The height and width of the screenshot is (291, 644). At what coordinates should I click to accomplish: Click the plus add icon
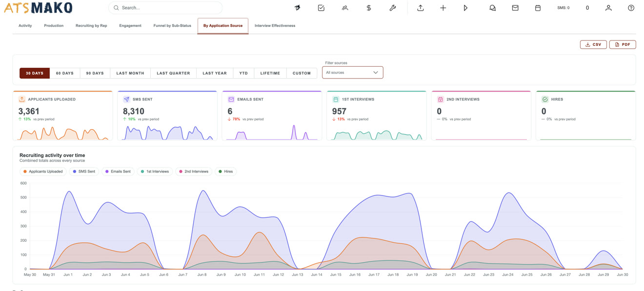[443, 8]
